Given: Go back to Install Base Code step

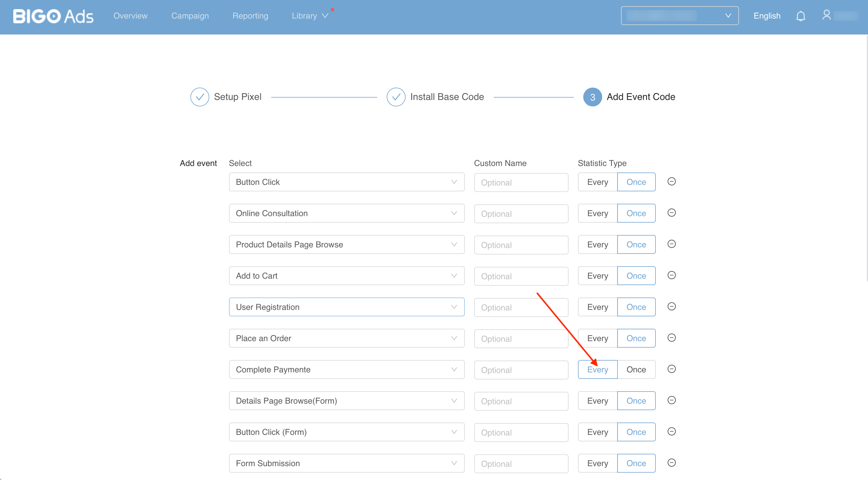Looking at the screenshot, I should click(447, 97).
